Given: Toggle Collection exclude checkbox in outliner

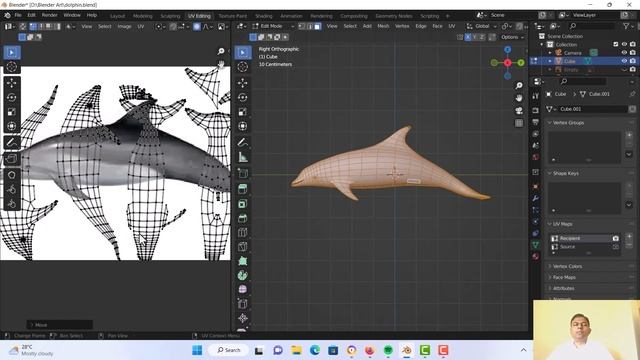Looking at the screenshot, I should click(x=616, y=44).
